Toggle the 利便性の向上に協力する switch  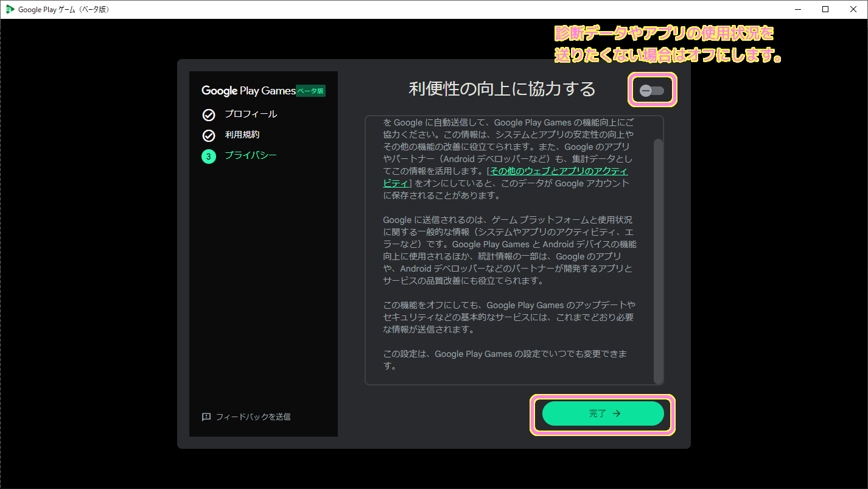click(651, 91)
